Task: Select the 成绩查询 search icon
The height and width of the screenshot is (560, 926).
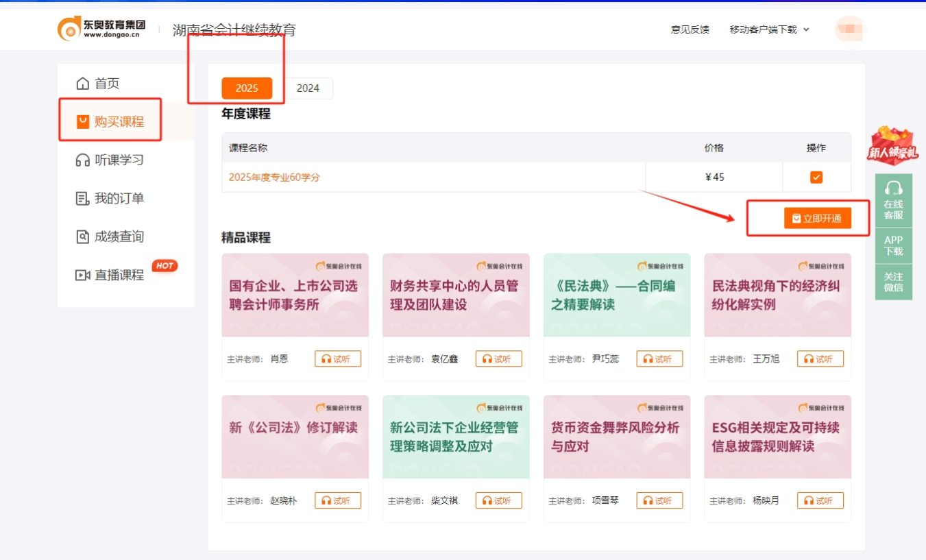Action: coord(82,236)
